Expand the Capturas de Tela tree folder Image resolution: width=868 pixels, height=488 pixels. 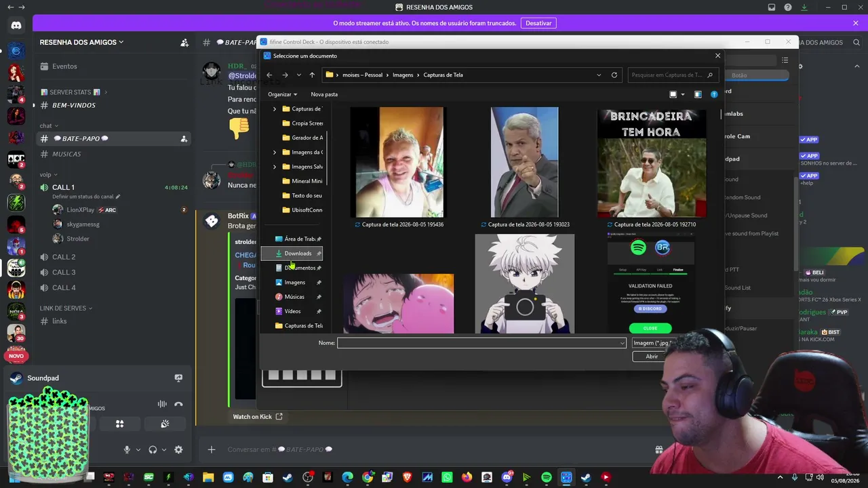pos(275,109)
